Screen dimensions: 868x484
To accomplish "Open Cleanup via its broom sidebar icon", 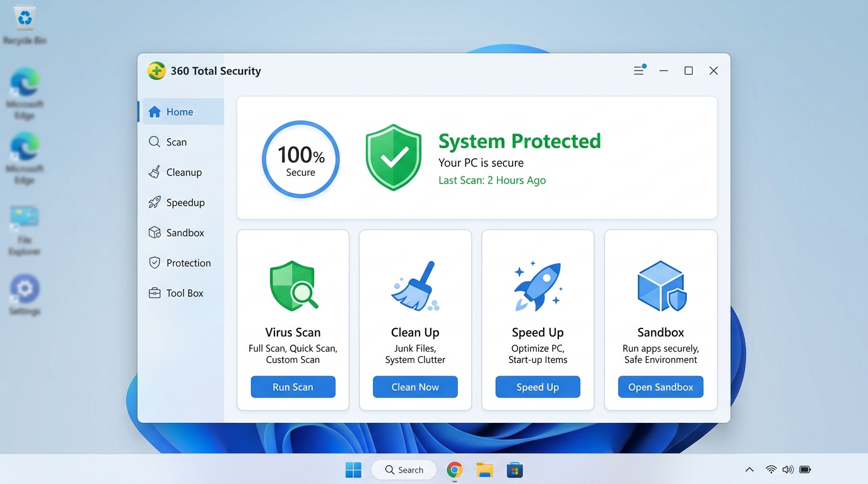I will [154, 172].
